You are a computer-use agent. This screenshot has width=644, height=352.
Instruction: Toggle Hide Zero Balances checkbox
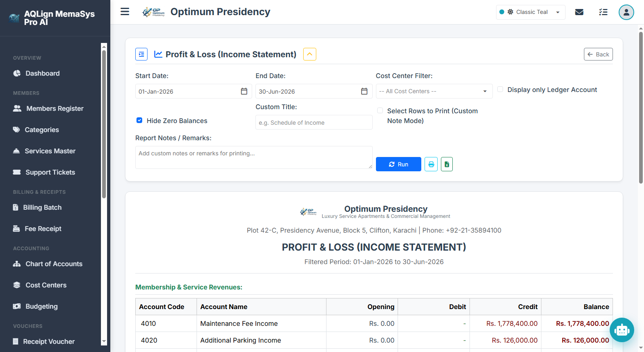pos(139,120)
